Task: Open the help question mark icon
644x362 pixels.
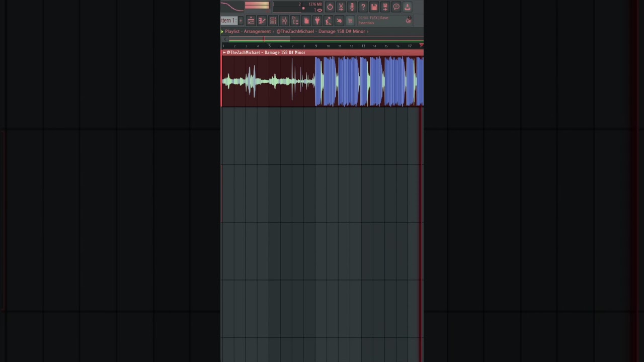Action: coord(363,7)
